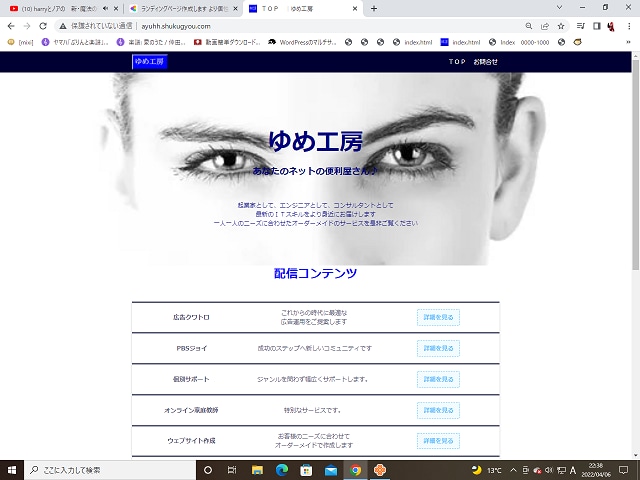
Task: Open the notification center icon
Action: [x=624, y=470]
